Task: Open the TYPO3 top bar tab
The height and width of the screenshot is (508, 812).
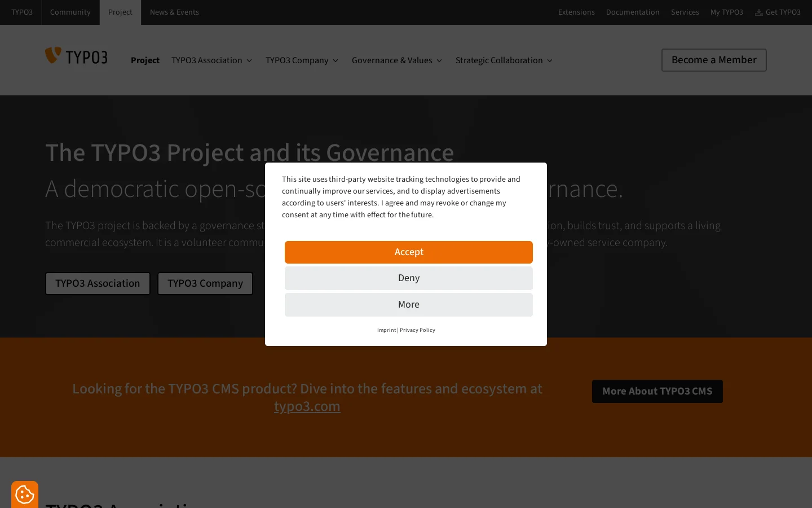Action: coord(22,12)
